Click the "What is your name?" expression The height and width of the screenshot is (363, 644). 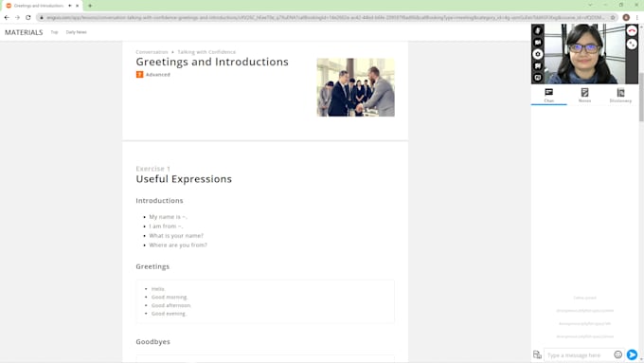click(x=176, y=236)
